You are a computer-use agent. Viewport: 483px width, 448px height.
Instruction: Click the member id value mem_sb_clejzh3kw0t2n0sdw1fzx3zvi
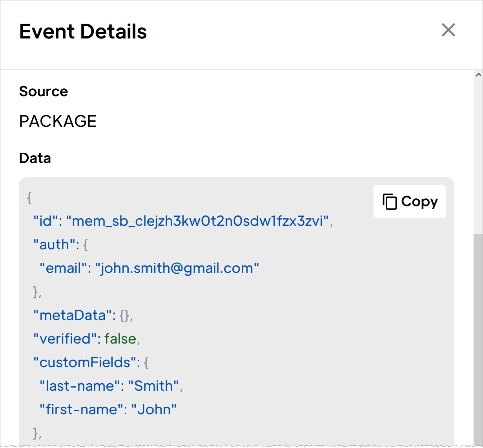coord(197,221)
